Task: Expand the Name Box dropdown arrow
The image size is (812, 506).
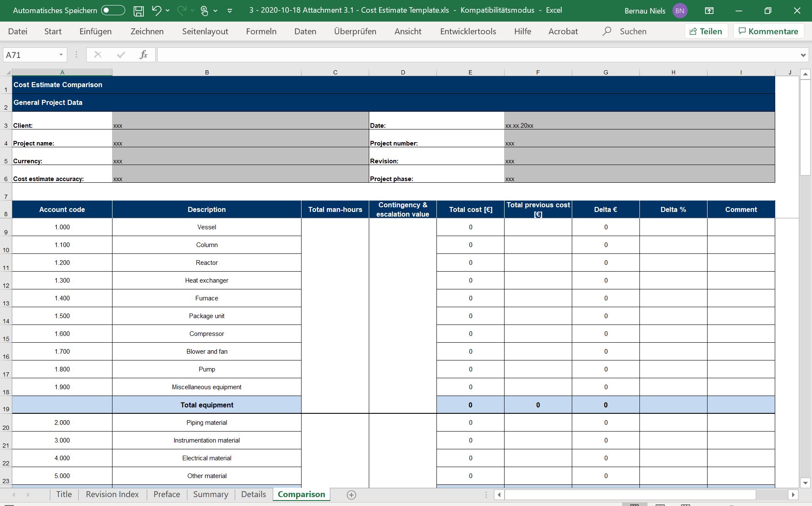Action: [61, 55]
